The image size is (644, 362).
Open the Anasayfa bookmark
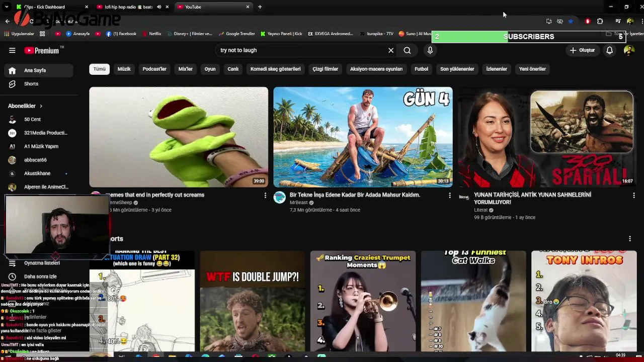pyautogui.click(x=77, y=34)
